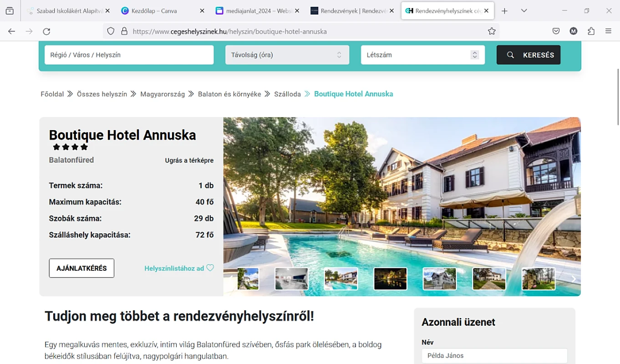The image size is (620, 364).
Task: Click the Azonnali üzenet heading
Action: coord(458,322)
